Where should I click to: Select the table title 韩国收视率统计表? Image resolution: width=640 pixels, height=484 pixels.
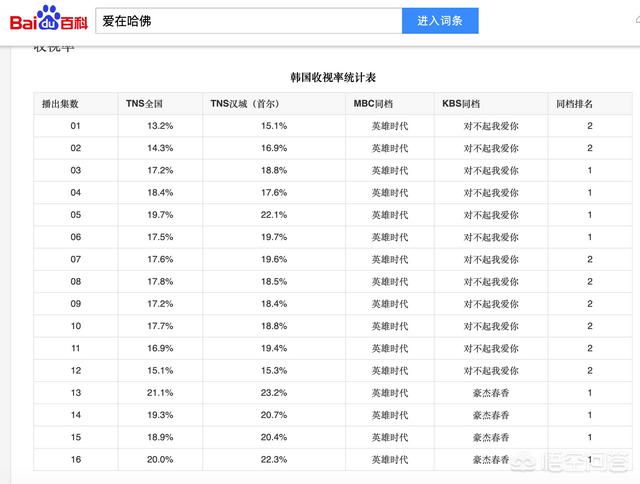tap(333, 78)
